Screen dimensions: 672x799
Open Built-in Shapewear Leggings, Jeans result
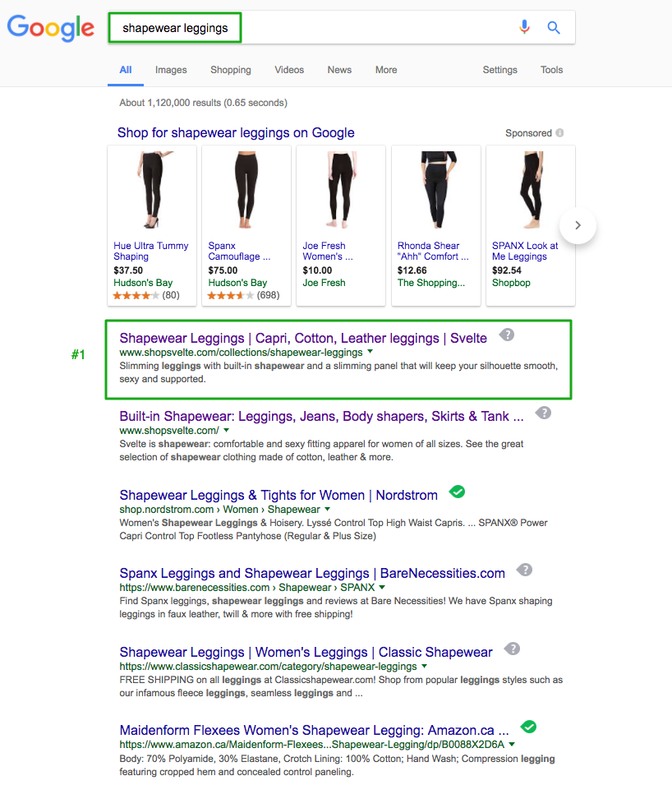point(321,416)
